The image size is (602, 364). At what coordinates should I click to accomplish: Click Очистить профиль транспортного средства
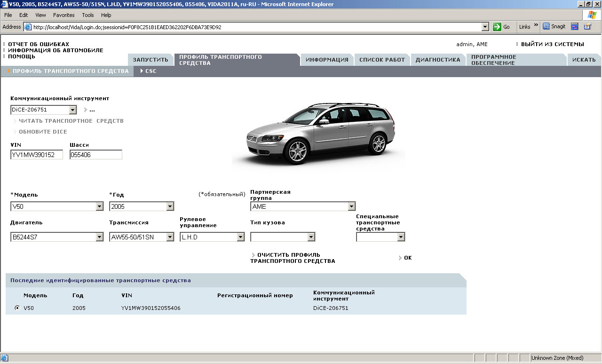click(x=292, y=258)
